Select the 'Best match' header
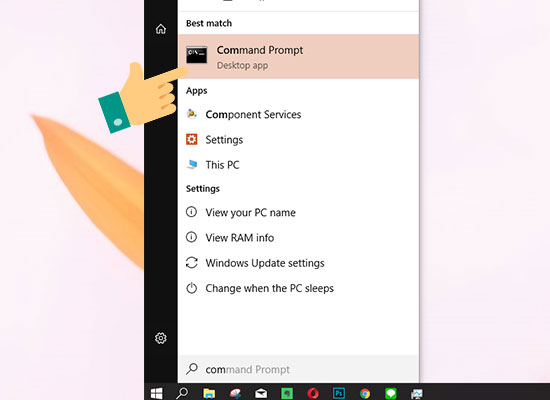Viewport: 550px width, 400px height. click(x=209, y=23)
